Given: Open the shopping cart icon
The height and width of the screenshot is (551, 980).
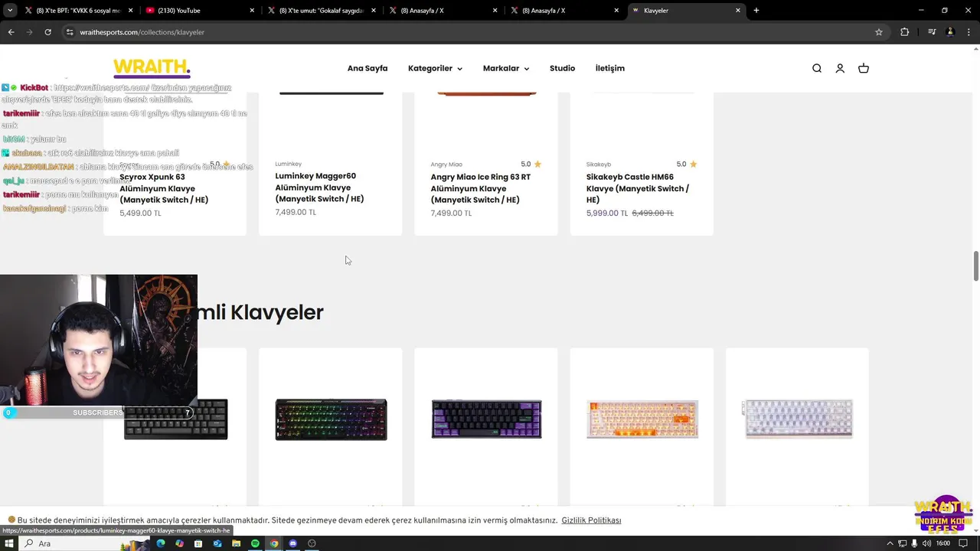Looking at the screenshot, I should [x=864, y=68].
